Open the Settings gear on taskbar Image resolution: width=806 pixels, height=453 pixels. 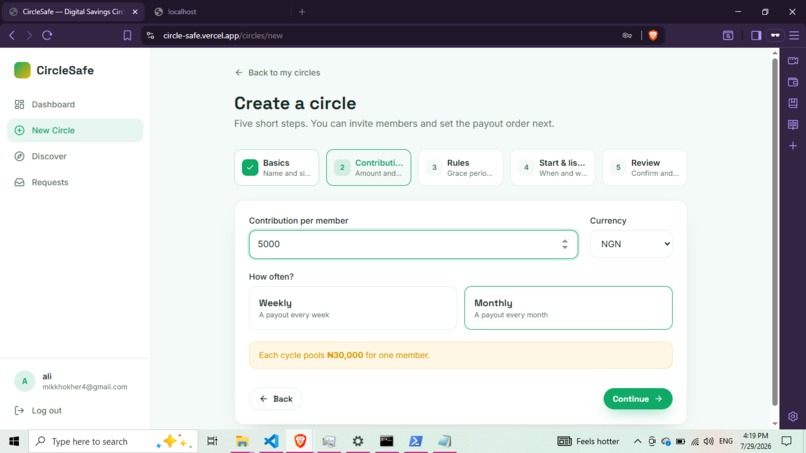(x=358, y=441)
